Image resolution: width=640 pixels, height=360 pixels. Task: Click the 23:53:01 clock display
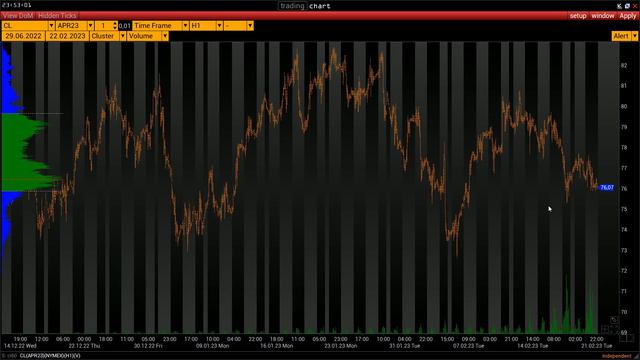click(17, 5)
